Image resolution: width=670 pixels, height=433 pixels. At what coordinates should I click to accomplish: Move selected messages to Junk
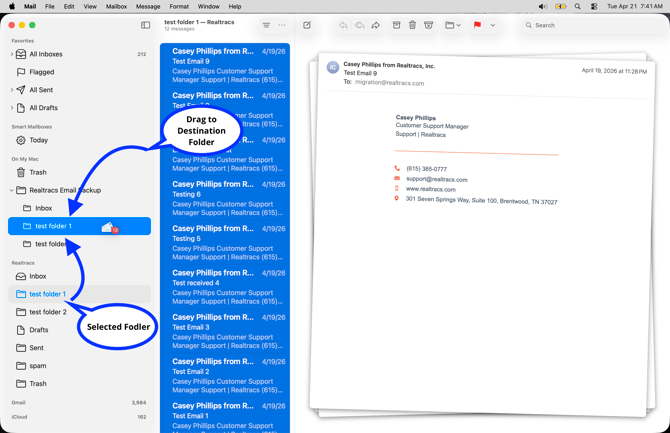(x=429, y=25)
